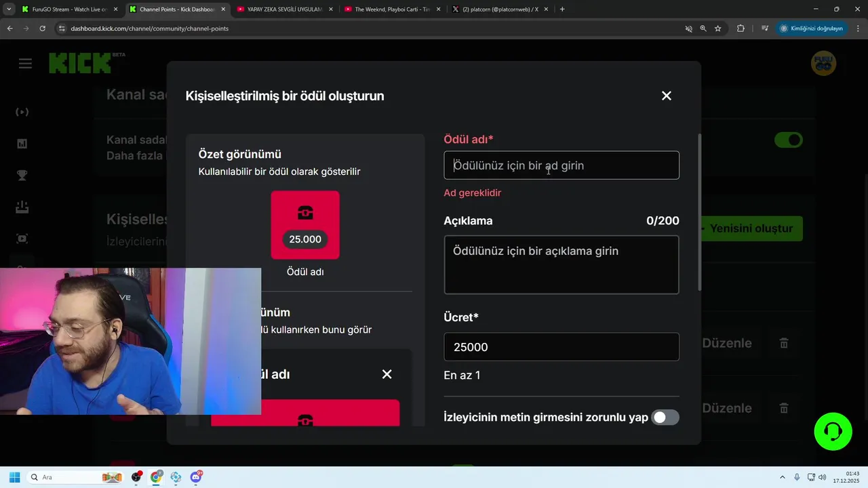Close the custom reward dialog
This screenshot has width=868, height=488.
(667, 96)
